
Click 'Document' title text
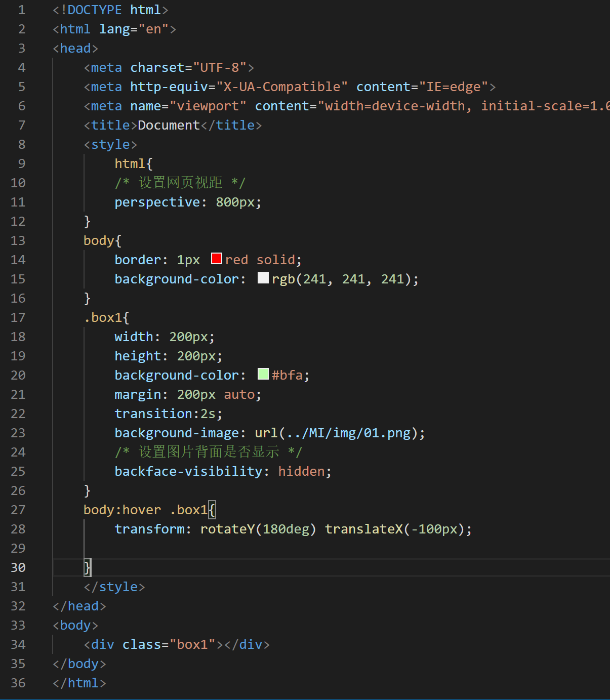click(169, 125)
